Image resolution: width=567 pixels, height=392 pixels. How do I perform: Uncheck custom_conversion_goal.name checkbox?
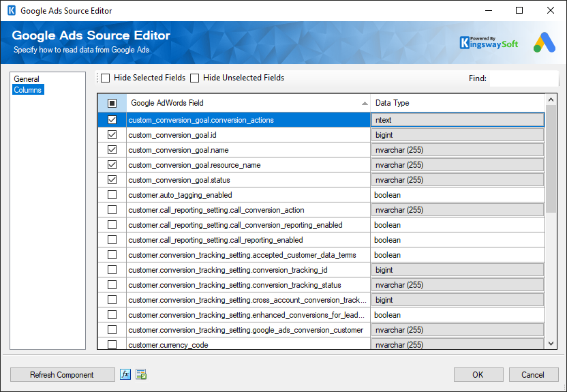[112, 150]
